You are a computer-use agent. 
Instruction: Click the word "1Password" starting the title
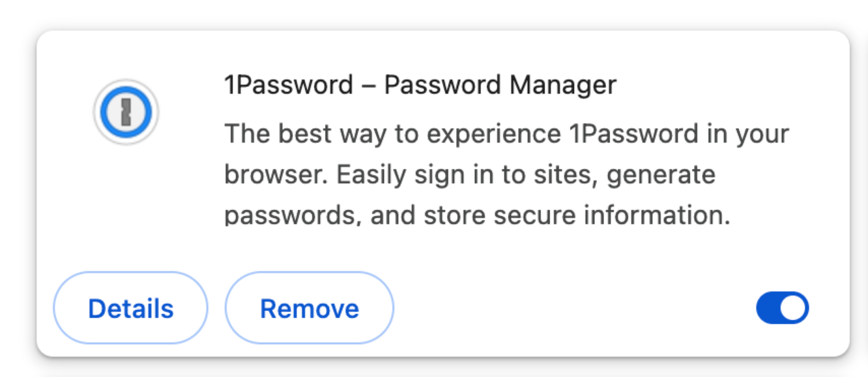click(x=289, y=85)
